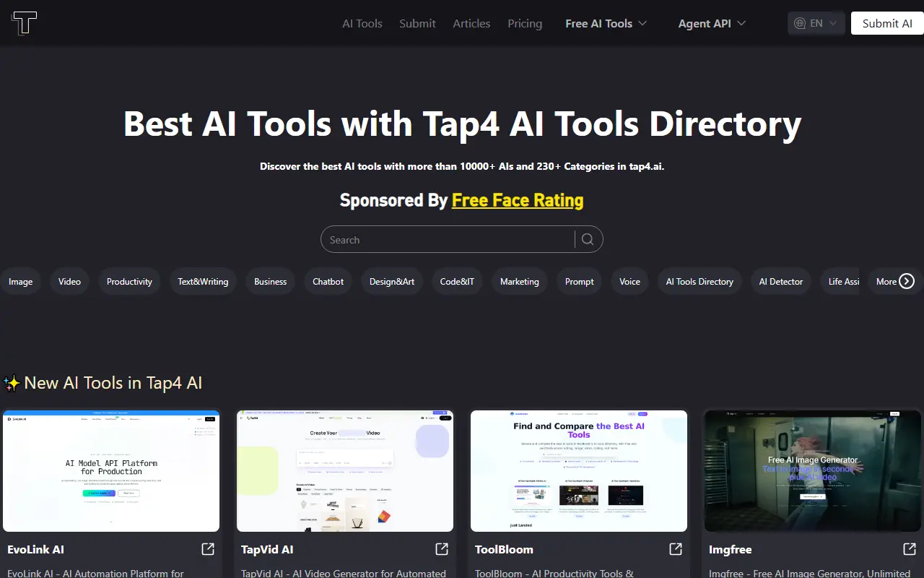
Task: Click the Submit AI button
Action: coord(887,23)
